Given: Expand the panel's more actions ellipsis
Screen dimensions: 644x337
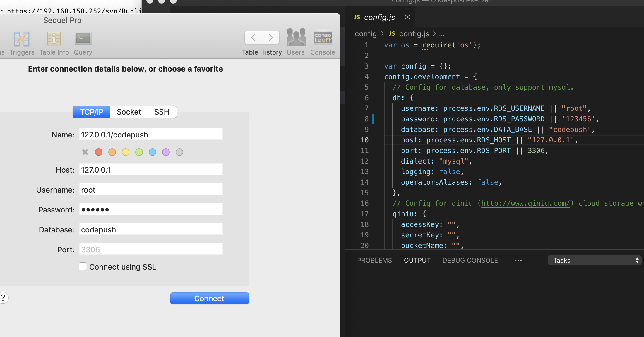Looking at the screenshot, I should (x=518, y=260).
